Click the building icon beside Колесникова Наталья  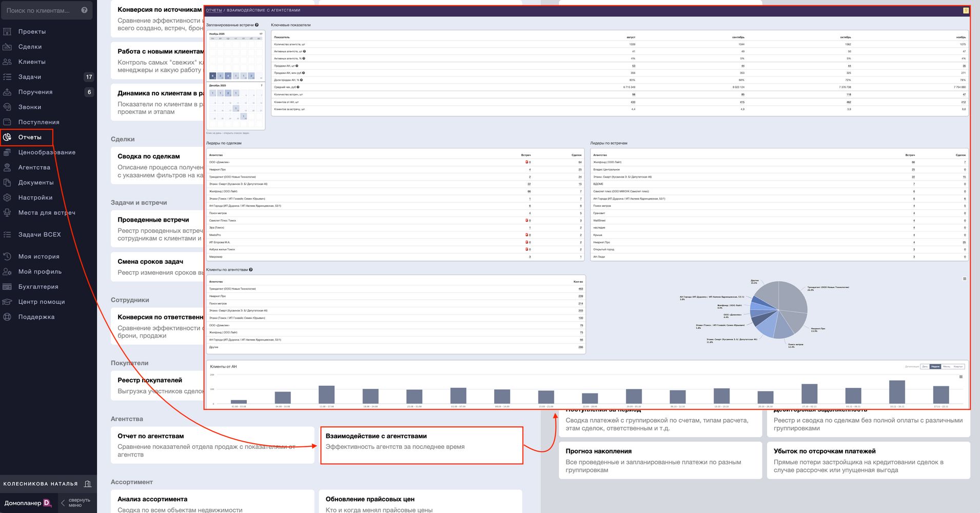(x=88, y=484)
